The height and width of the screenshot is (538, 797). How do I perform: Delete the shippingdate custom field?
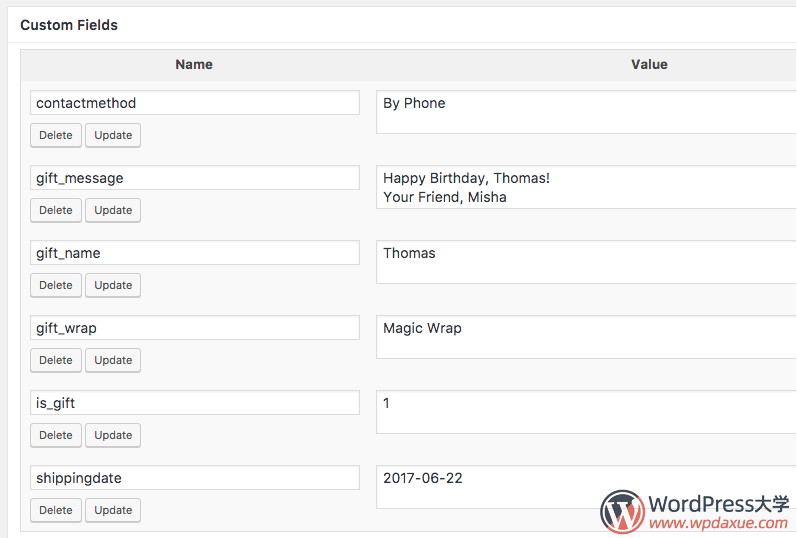click(56, 510)
